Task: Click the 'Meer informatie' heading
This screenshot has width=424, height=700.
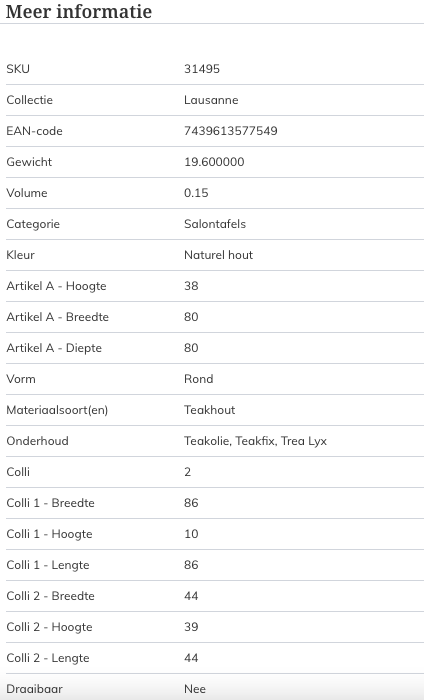Action: (79, 11)
